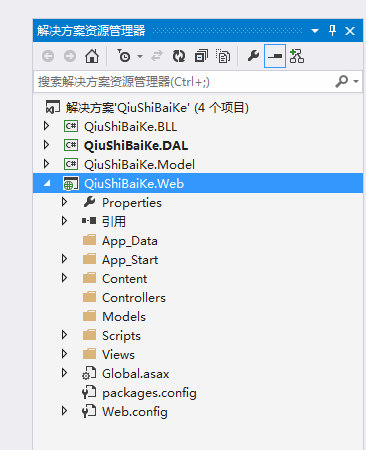
Task: Open the pending changes filter dropdown arrow
Action: tap(140, 56)
